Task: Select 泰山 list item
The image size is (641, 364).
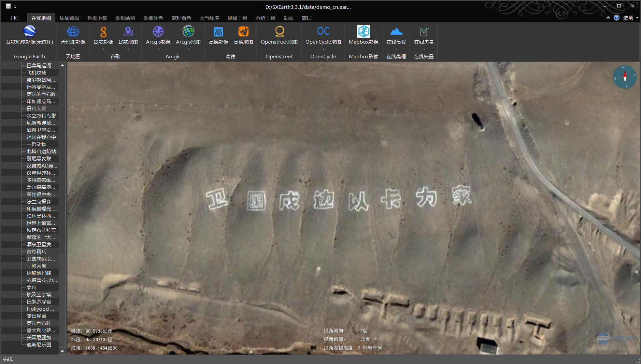Action: tap(32, 287)
